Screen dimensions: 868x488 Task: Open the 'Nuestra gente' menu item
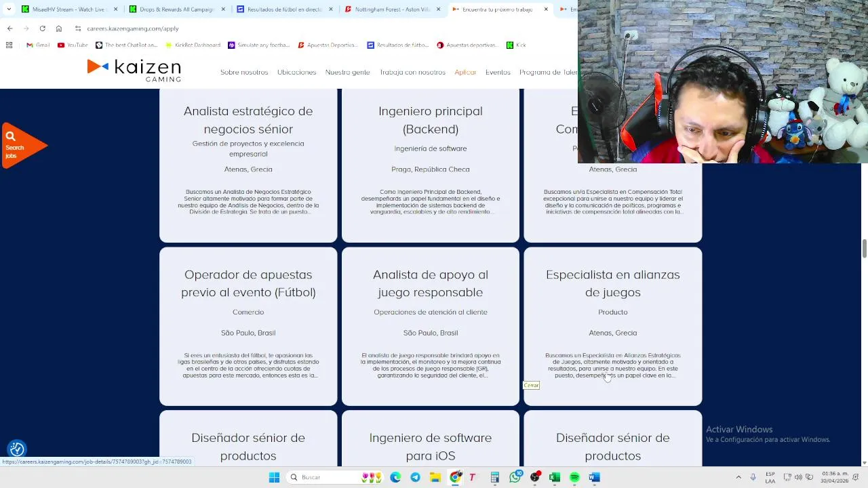[x=347, y=72]
